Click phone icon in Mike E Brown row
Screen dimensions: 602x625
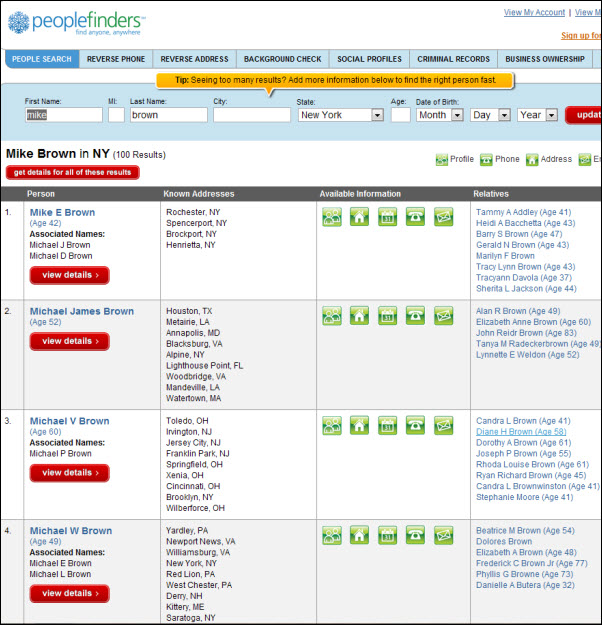pos(415,217)
